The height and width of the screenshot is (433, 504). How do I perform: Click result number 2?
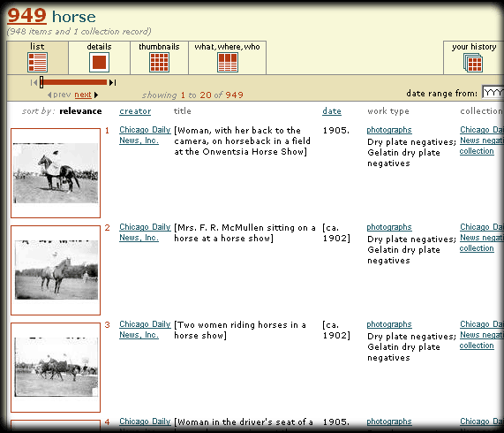[x=108, y=228]
